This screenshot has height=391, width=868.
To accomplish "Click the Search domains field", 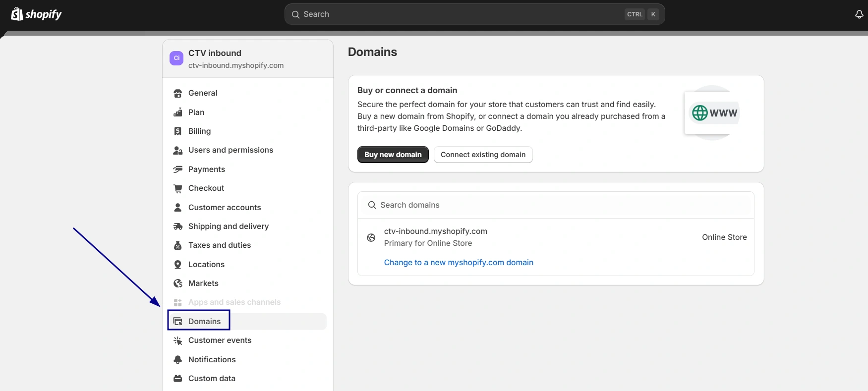I will tap(556, 205).
